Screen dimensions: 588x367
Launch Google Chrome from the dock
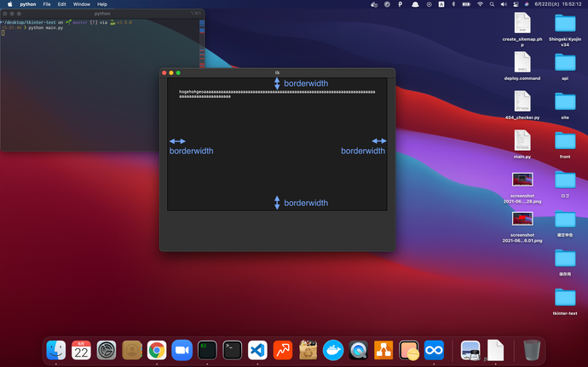click(x=157, y=350)
